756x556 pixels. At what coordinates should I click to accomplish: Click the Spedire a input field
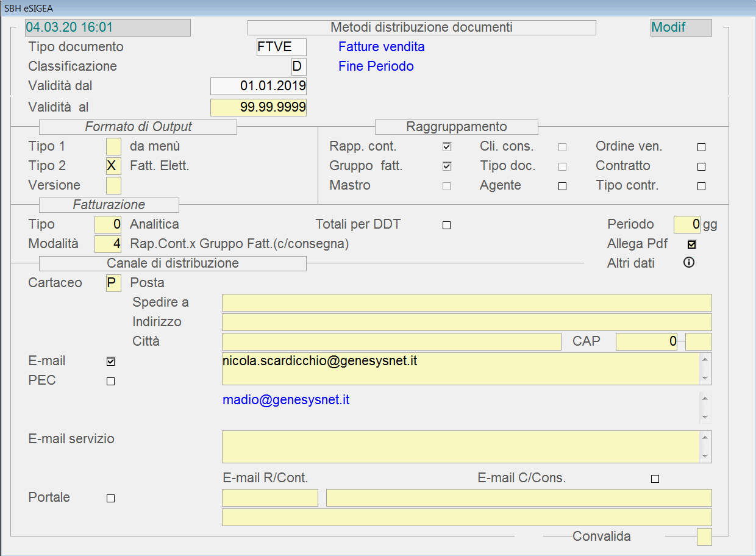(x=466, y=302)
